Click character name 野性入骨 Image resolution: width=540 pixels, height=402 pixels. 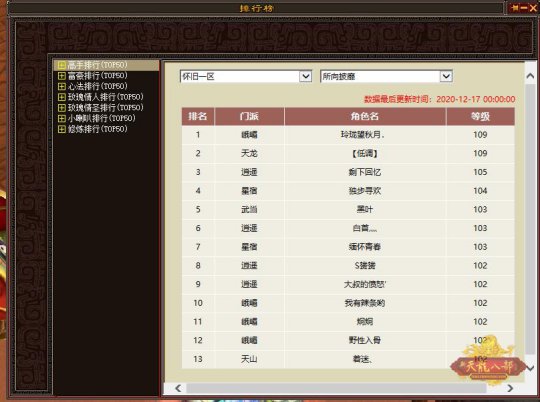pyautogui.click(x=365, y=340)
